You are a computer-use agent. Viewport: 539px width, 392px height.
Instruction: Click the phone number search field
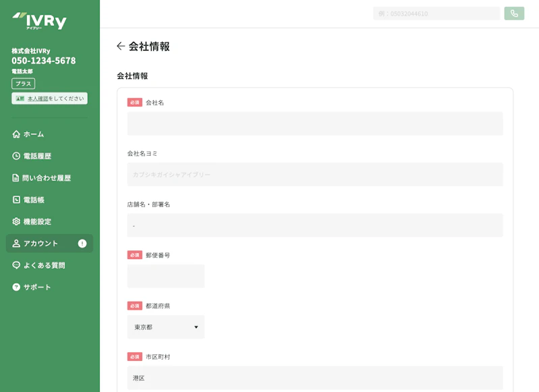click(x=436, y=13)
